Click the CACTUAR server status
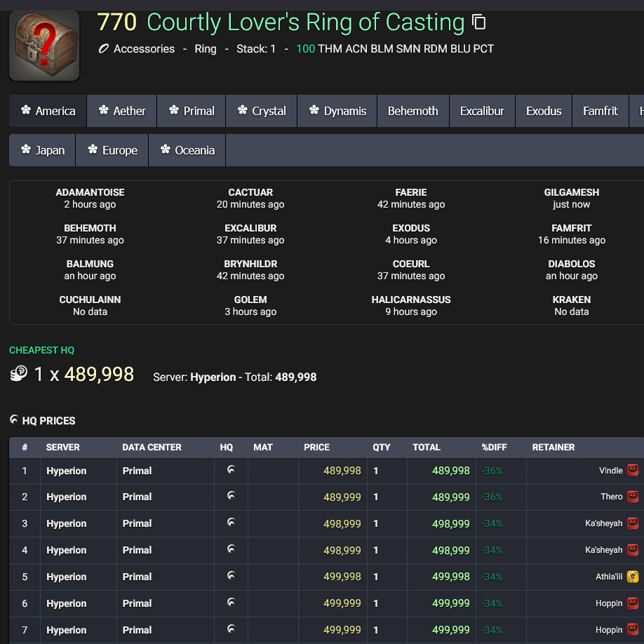The image size is (644, 644). click(250, 199)
